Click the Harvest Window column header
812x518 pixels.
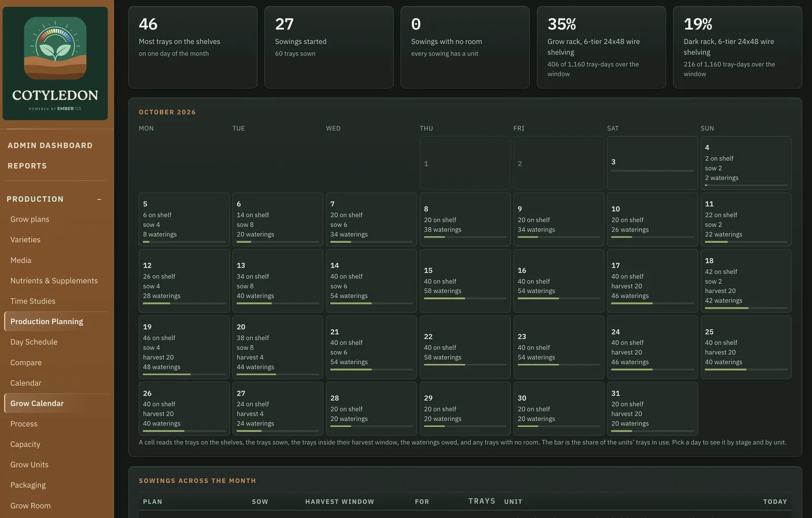[x=340, y=502]
